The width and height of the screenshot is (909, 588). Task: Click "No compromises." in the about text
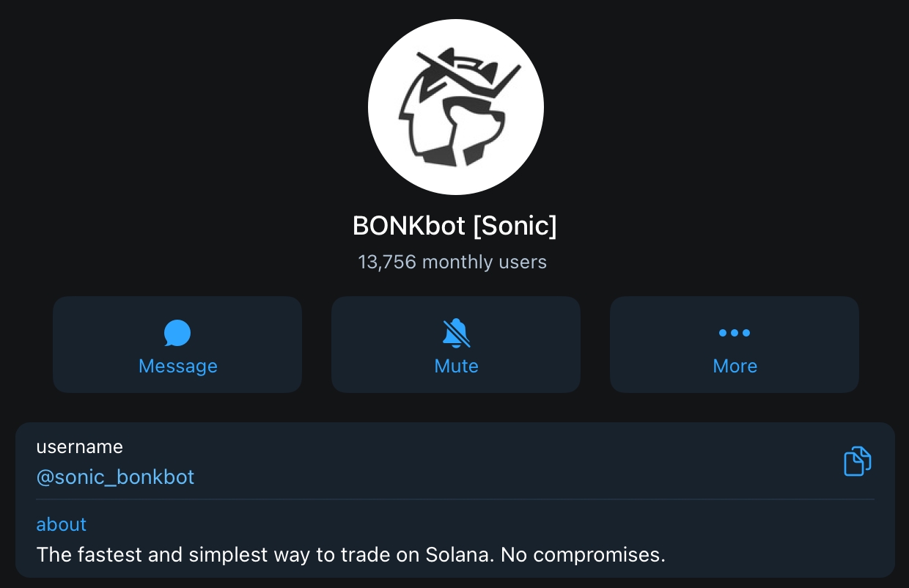(x=583, y=554)
